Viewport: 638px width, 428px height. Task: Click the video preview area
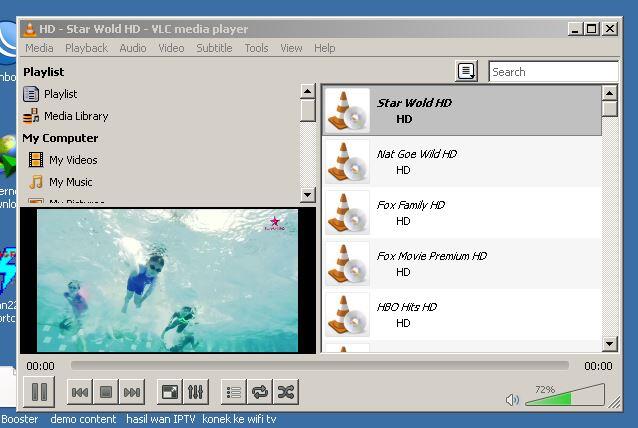click(168, 280)
